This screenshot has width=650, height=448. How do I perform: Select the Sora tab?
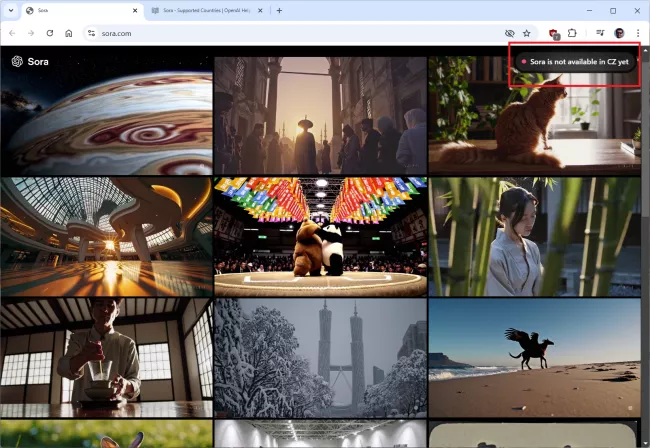point(75,10)
